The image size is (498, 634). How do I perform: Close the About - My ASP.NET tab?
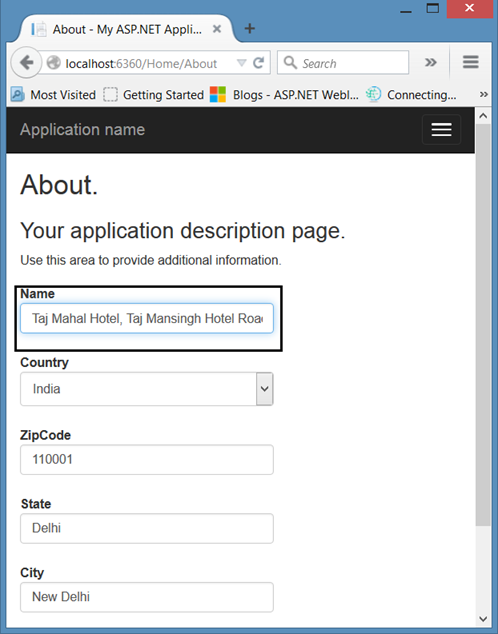(217, 29)
